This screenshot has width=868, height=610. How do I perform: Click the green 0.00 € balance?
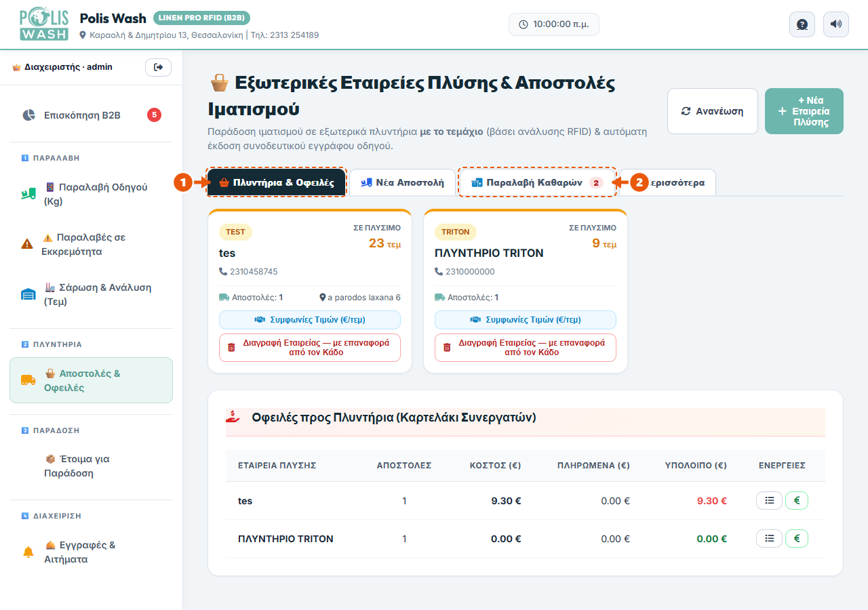click(x=712, y=539)
